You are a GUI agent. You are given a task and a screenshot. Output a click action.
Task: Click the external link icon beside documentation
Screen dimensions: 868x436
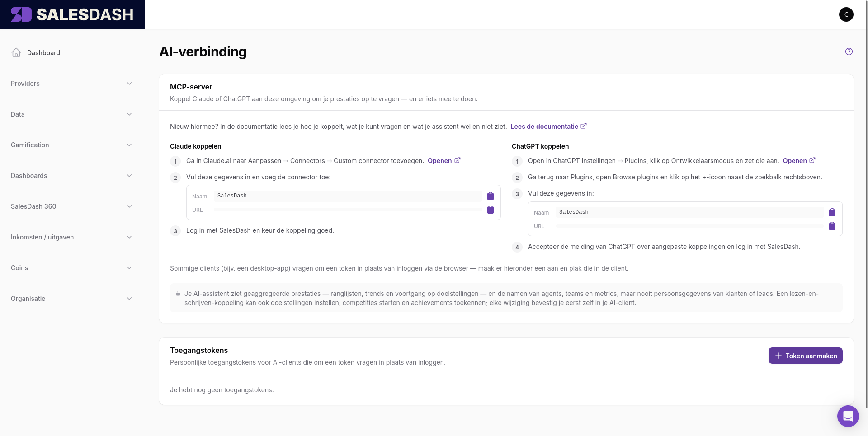(584, 126)
